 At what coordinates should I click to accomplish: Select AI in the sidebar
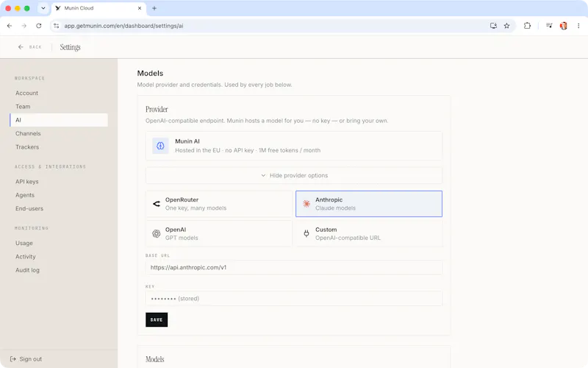[x=59, y=120]
